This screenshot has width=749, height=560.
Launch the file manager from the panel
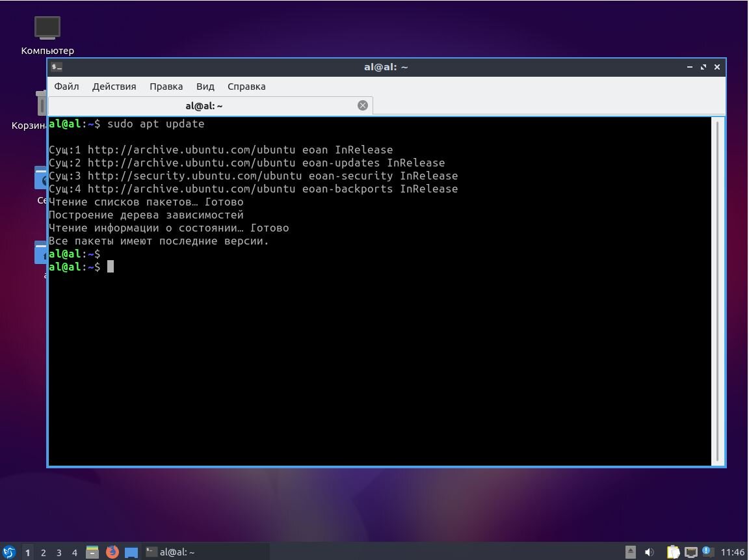click(92, 552)
